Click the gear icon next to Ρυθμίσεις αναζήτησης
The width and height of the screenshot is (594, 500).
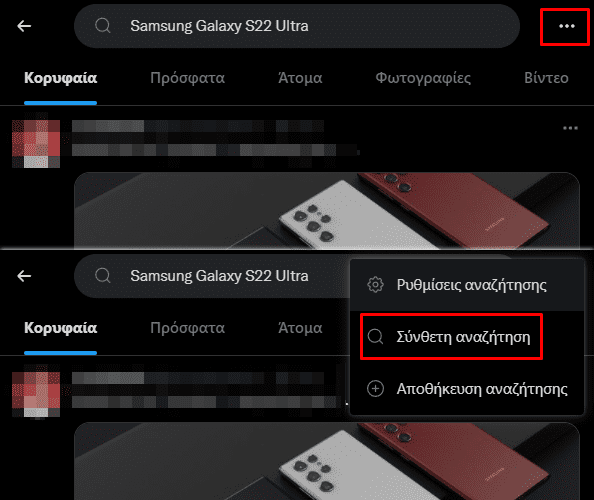coord(375,284)
